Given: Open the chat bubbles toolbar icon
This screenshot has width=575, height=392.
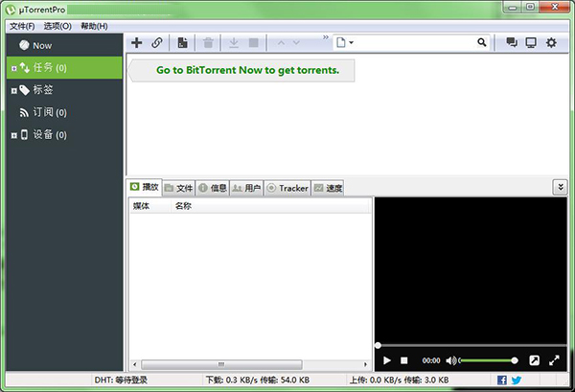Looking at the screenshot, I should 512,42.
